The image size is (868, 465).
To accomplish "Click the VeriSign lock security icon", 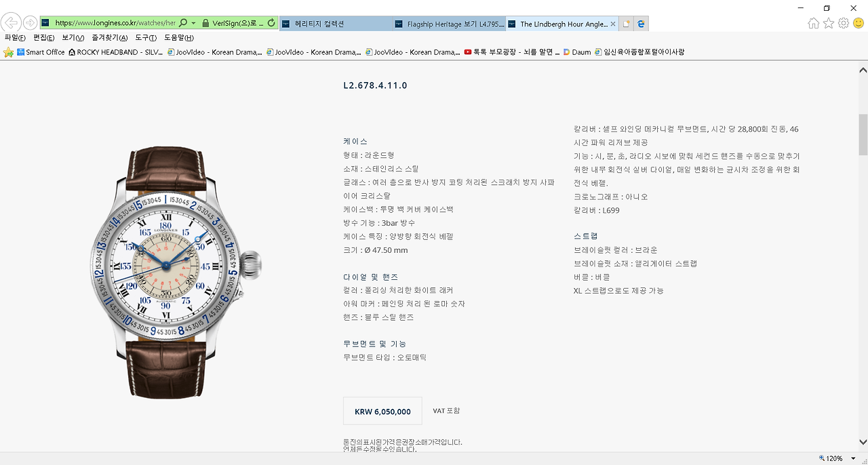I will tap(205, 23).
